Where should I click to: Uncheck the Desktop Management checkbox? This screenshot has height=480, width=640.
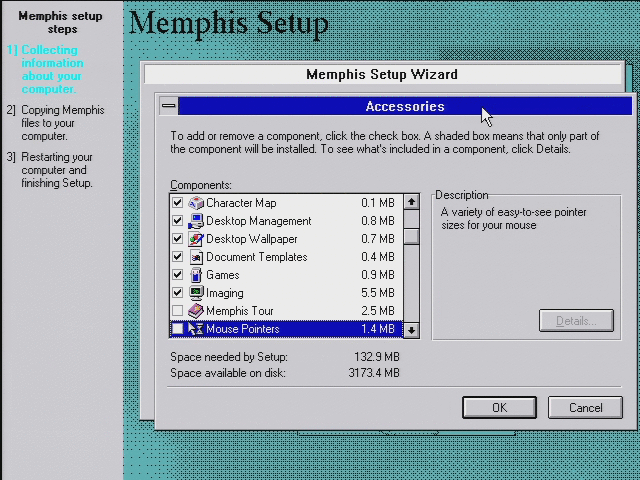[x=177, y=221]
